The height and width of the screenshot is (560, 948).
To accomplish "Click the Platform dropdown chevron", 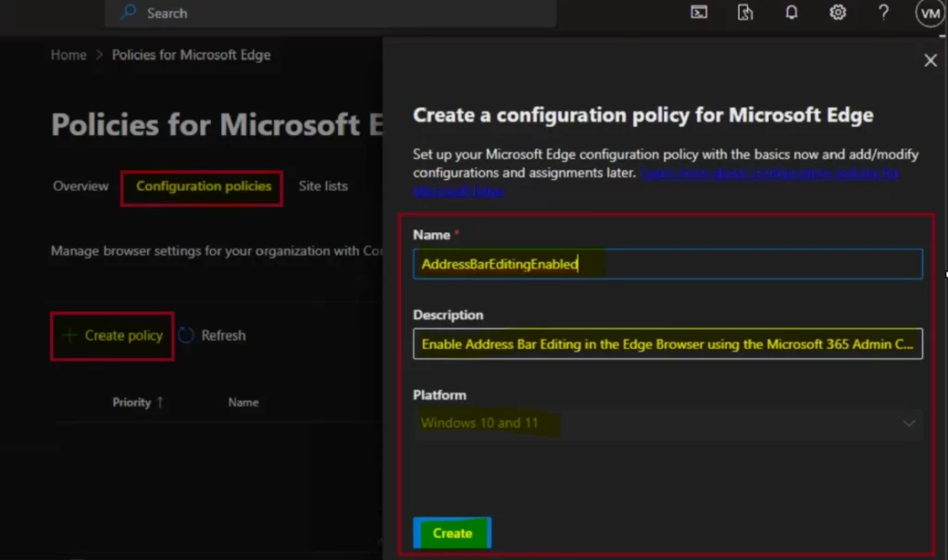I will (x=909, y=423).
